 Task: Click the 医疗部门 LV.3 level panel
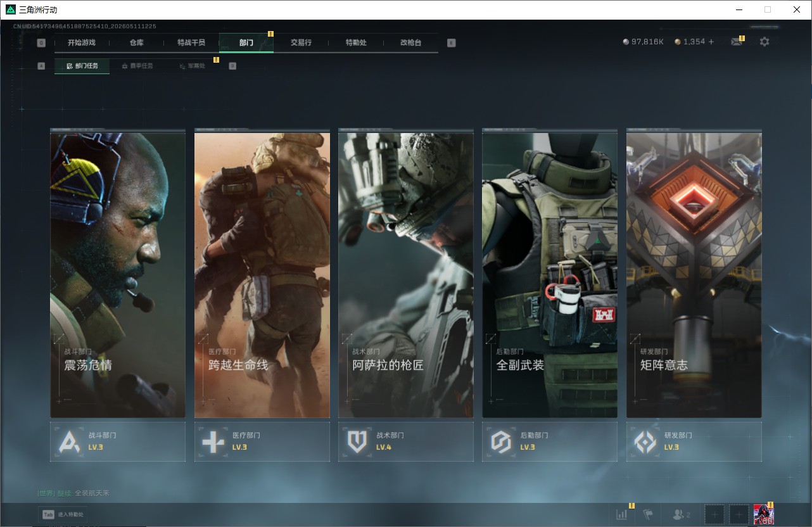pyautogui.click(x=262, y=441)
